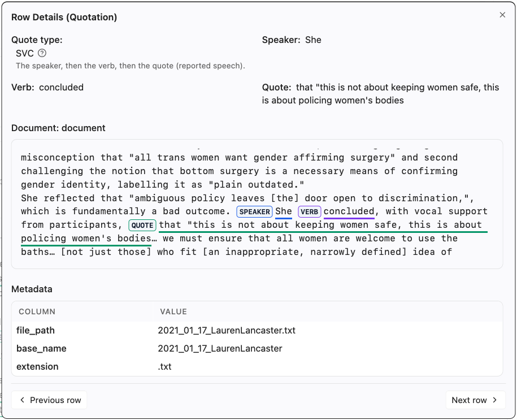The width and height of the screenshot is (517, 420).
Task: Go to the Next row
Action: pos(475,400)
